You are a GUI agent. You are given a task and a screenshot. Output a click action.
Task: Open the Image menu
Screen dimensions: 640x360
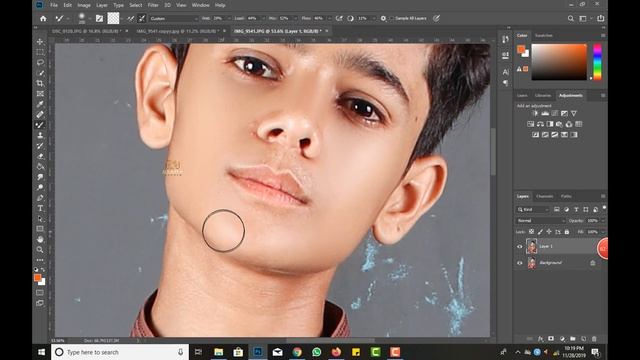click(x=84, y=5)
